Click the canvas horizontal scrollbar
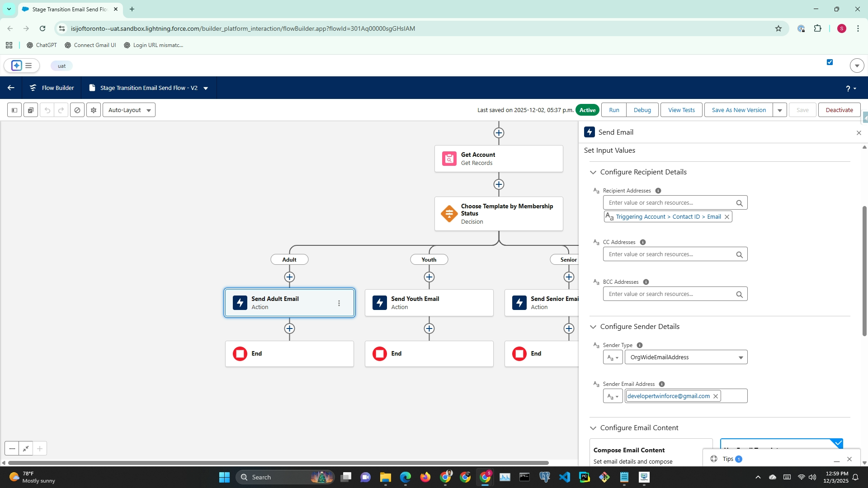 click(x=278, y=463)
